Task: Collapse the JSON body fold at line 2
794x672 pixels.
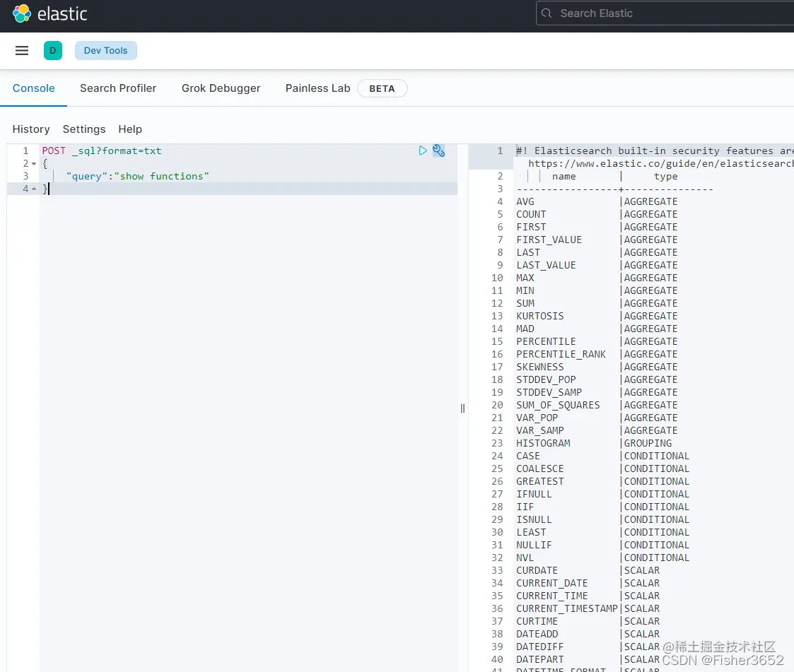Action: point(34,163)
